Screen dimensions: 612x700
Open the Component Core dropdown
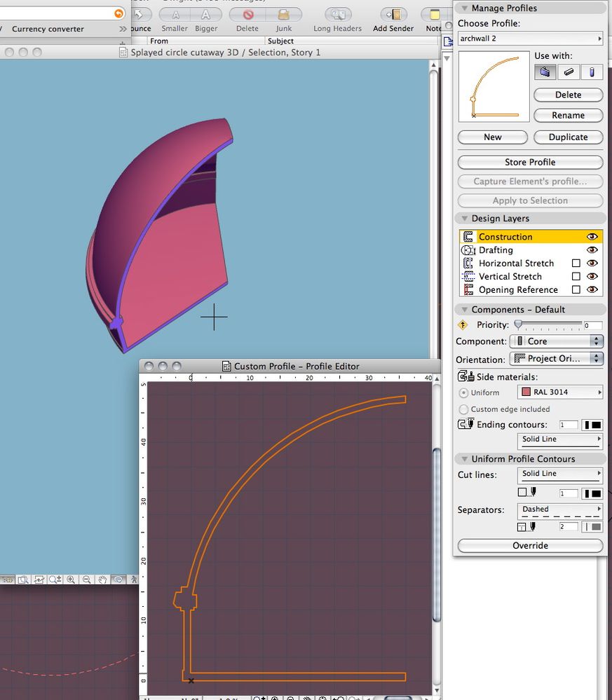point(557,341)
